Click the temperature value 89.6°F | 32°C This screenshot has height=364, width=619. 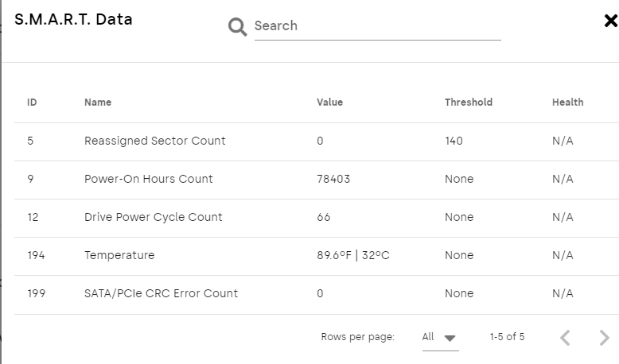pos(351,255)
